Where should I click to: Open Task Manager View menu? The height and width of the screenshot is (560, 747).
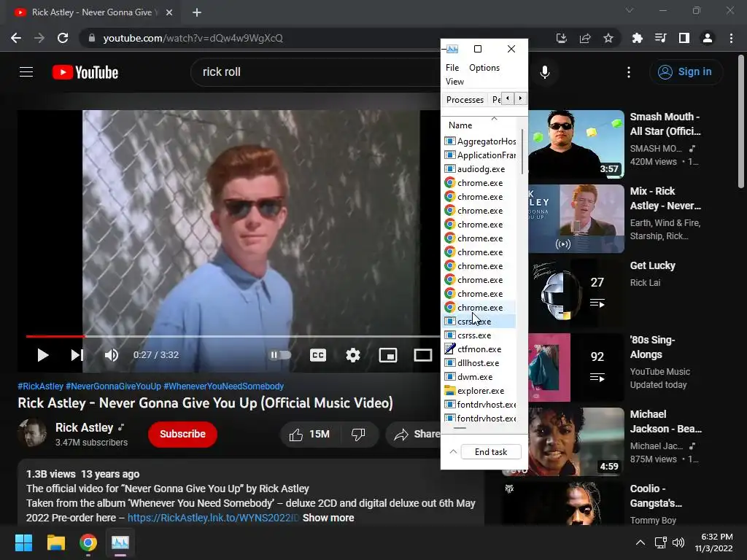click(x=454, y=82)
